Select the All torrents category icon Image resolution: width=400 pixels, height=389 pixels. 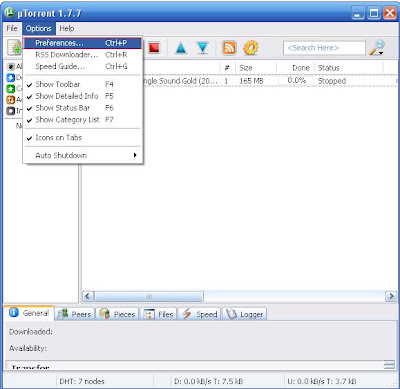pyautogui.click(x=11, y=66)
